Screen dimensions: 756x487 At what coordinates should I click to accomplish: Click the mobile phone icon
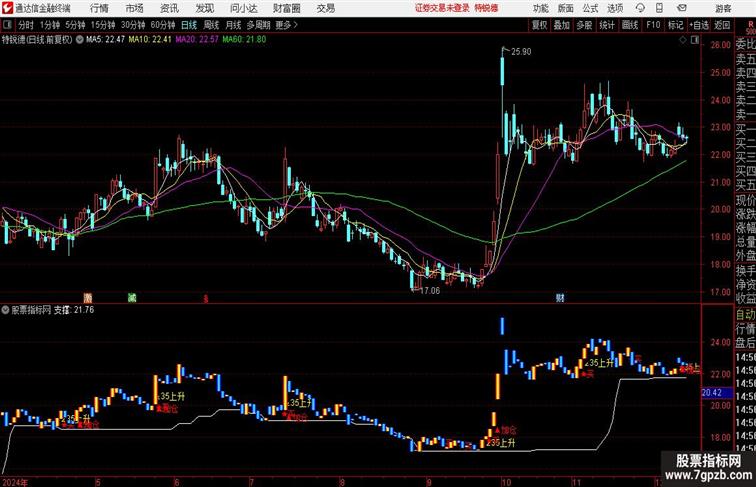(659, 8)
